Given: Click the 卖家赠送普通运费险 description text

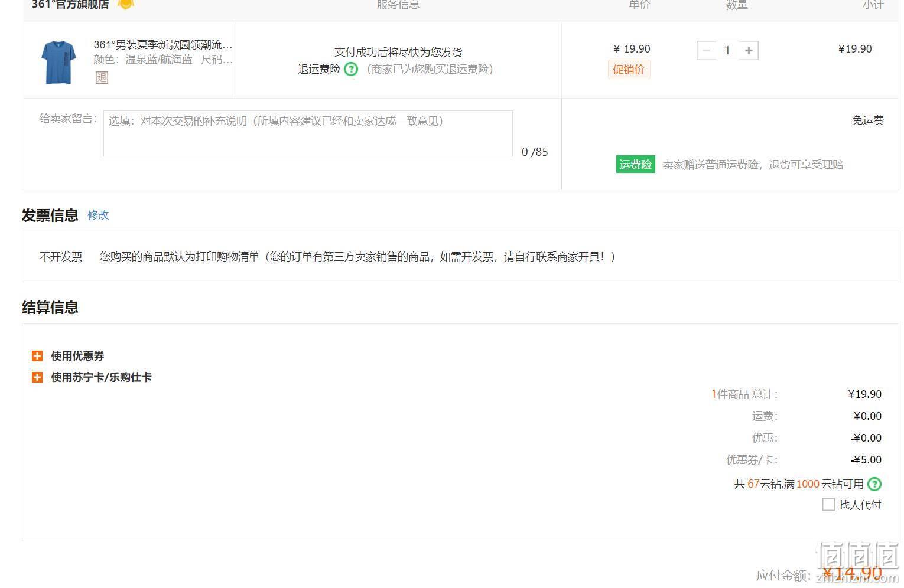Looking at the screenshot, I should (753, 165).
